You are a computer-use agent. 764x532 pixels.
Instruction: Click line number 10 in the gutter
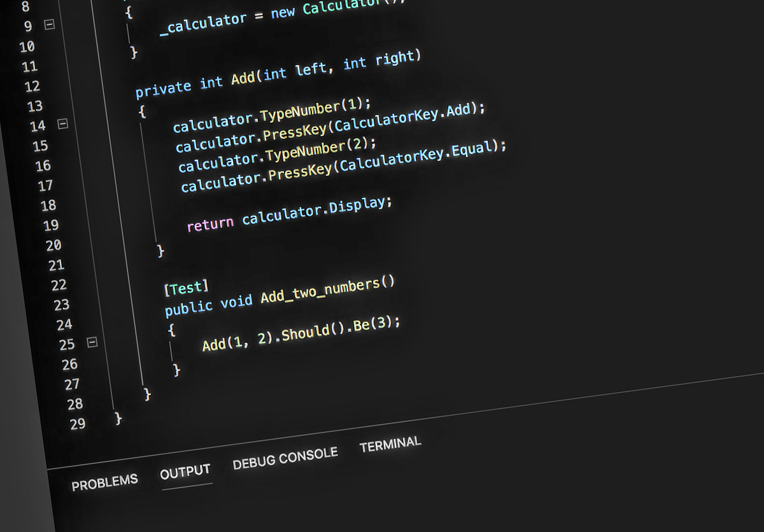(x=27, y=47)
